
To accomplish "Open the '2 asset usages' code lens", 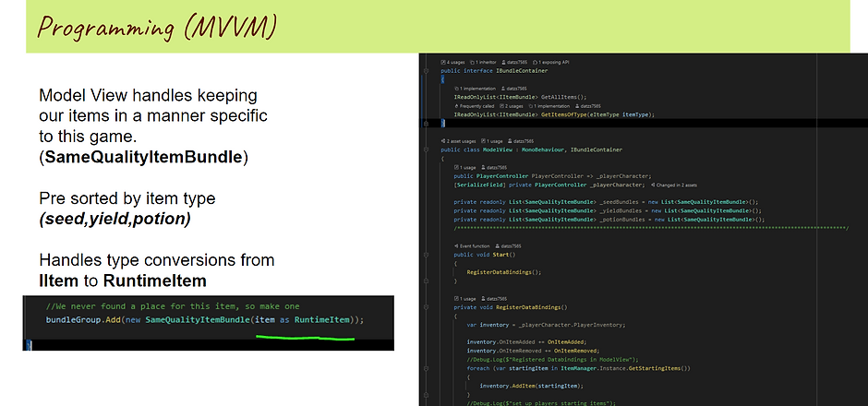I will point(458,141).
